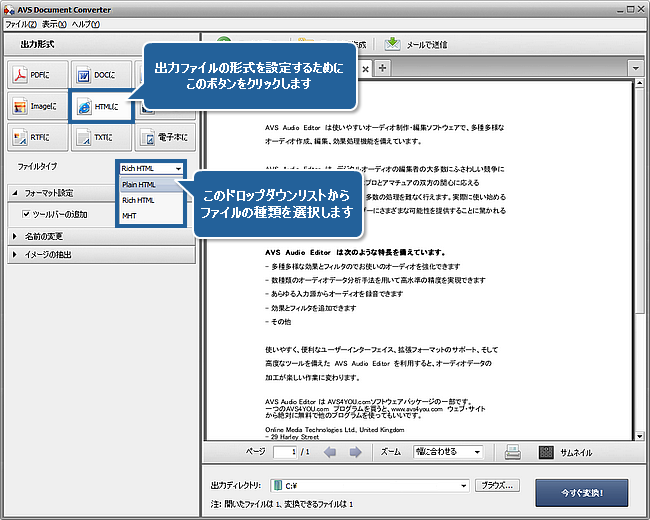Select the TXT output format button
The image size is (650, 520).
101,137
